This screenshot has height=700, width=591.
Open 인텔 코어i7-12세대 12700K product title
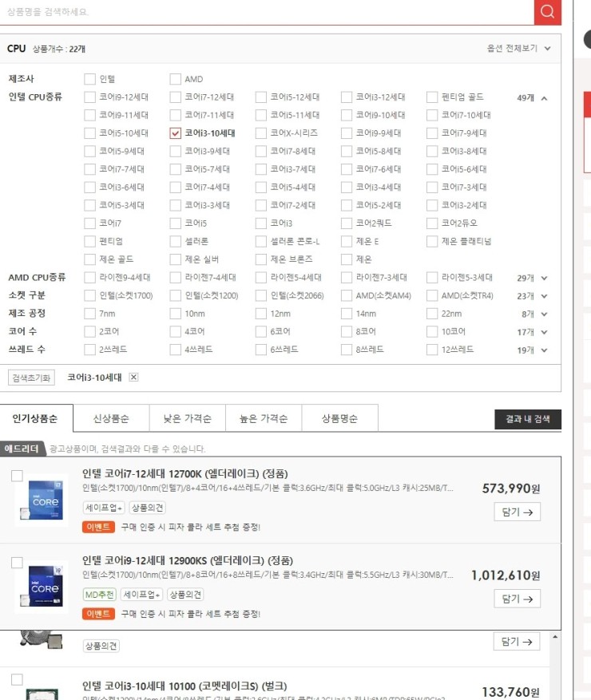pyautogui.click(x=185, y=473)
